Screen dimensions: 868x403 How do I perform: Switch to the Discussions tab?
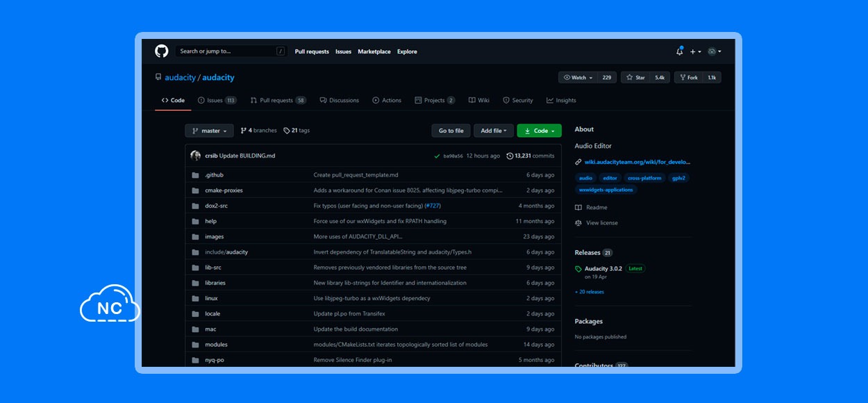339,101
